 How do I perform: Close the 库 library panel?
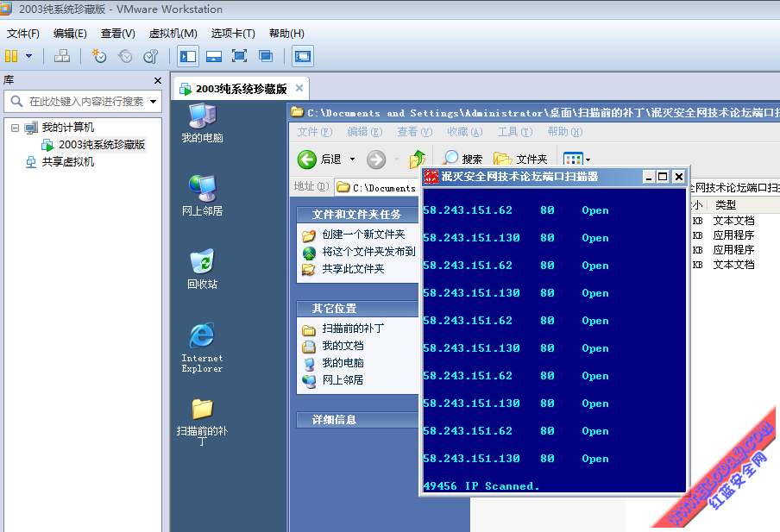158,80
